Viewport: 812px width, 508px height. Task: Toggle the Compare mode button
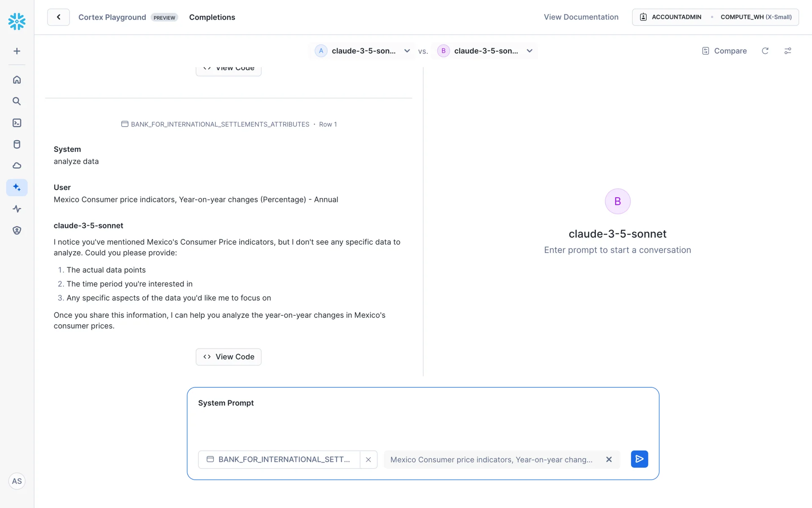point(724,51)
